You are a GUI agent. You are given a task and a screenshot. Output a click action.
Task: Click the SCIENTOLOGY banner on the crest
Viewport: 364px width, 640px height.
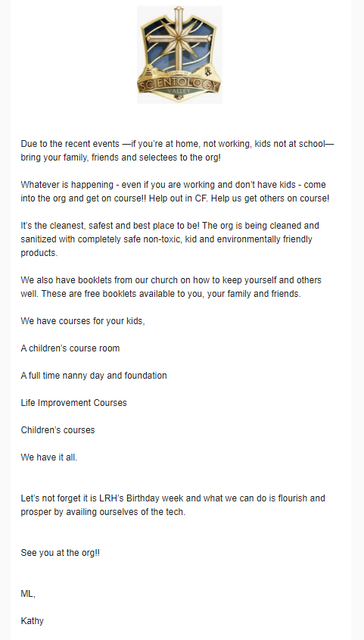click(x=179, y=85)
